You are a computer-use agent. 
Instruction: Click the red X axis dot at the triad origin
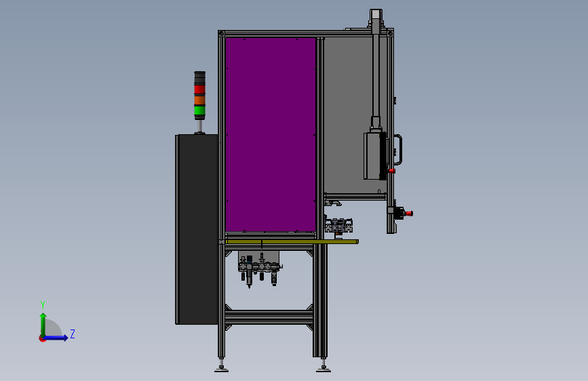(42, 339)
